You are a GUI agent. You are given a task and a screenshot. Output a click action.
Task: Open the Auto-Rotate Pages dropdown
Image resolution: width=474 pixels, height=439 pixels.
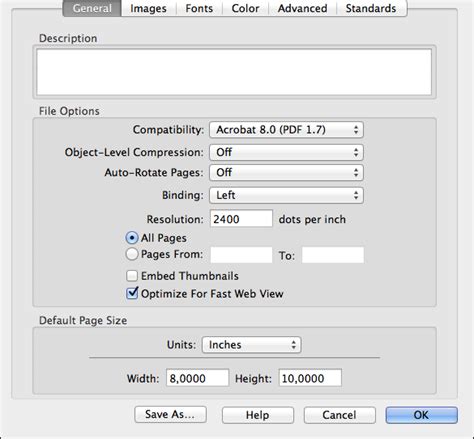coord(286,173)
